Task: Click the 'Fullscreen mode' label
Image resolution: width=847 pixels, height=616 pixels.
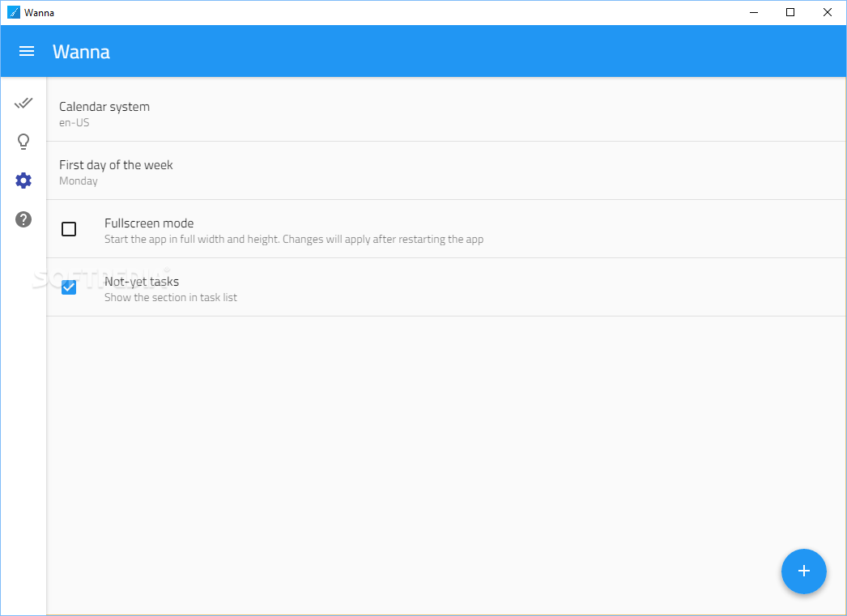Action: (149, 223)
